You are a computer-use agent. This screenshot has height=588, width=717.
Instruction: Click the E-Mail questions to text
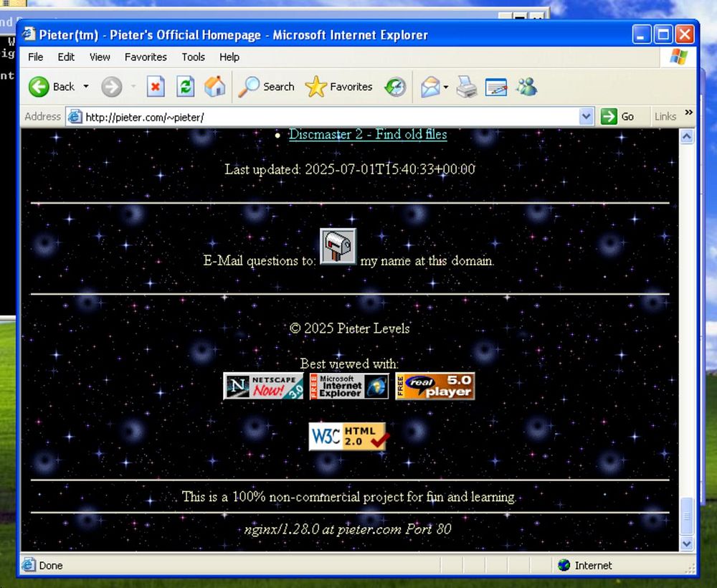260,260
